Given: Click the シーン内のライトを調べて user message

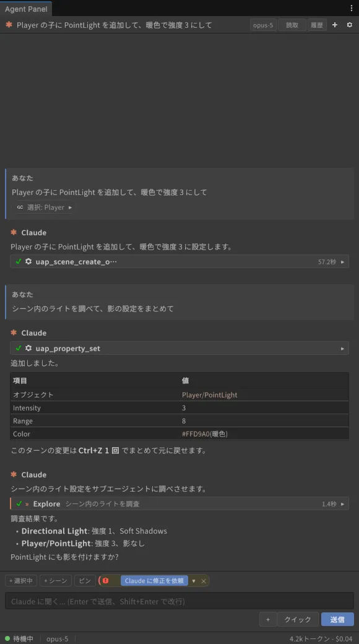Looking at the screenshot, I should point(92,308).
